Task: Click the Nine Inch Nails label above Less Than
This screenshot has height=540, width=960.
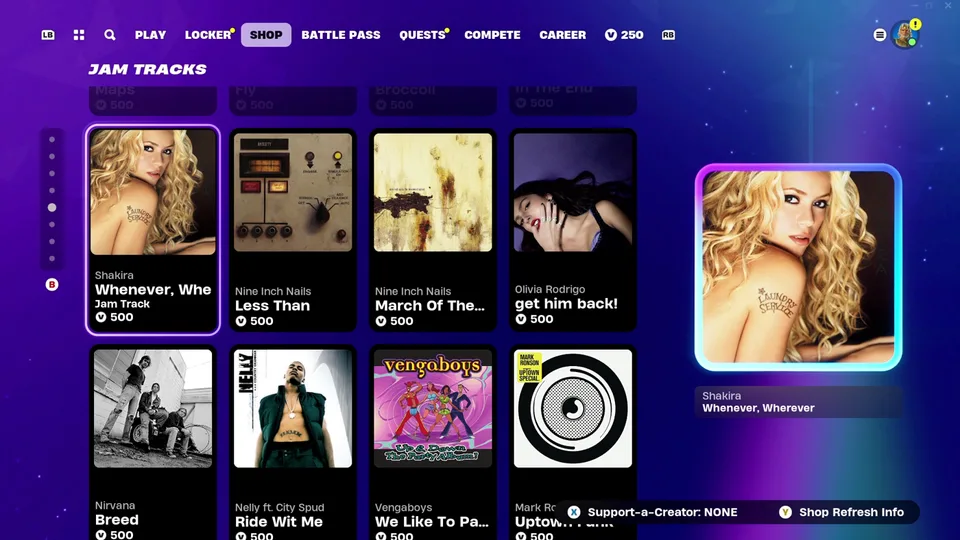Action: coord(273,291)
